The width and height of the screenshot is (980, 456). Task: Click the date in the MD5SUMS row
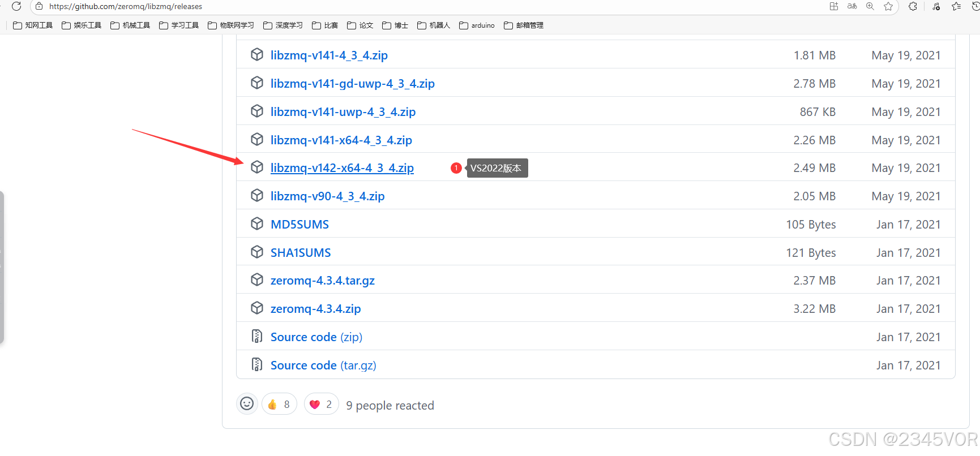[909, 225]
